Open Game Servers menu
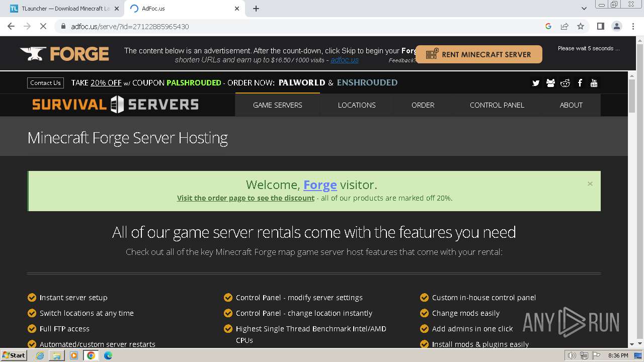The height and width of the screenshot is (362, 644). pyautogui.click(x=278, y=105)
